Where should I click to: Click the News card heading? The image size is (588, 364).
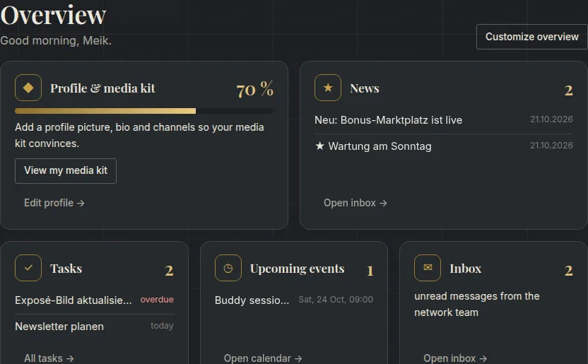365,88
